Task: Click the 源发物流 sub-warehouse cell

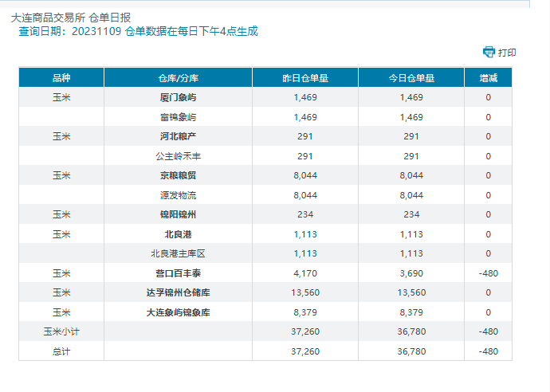Action: (179, 195)
